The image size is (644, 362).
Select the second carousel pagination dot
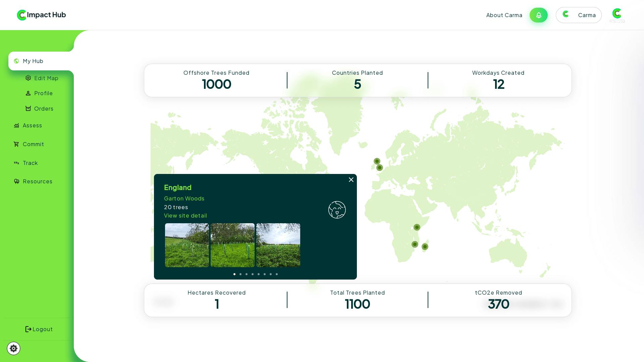(x=240, y=274)
